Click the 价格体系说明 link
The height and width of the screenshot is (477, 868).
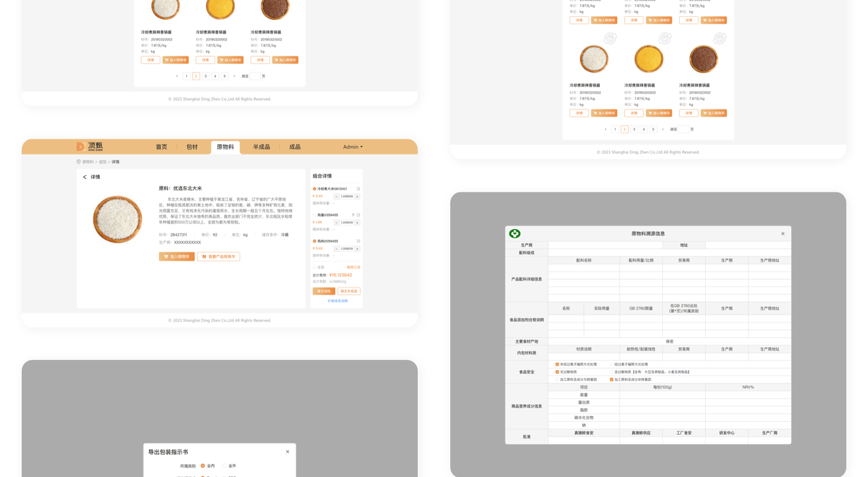337,301
